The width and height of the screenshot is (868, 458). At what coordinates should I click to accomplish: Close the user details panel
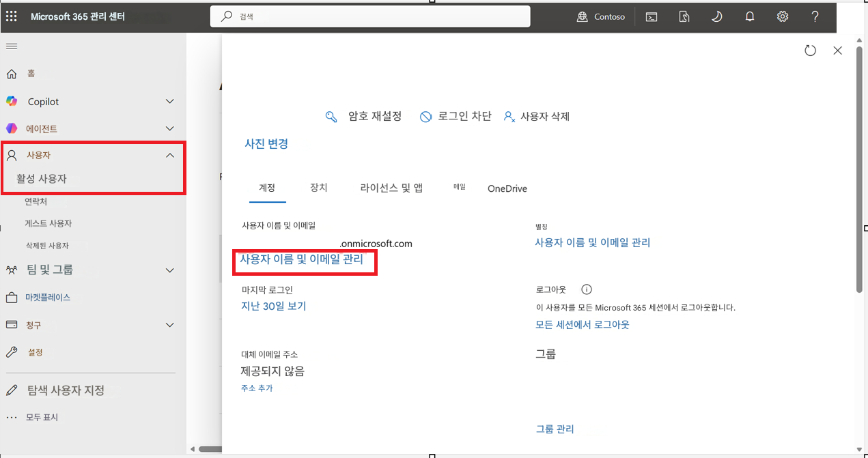(x=838, y=51)
